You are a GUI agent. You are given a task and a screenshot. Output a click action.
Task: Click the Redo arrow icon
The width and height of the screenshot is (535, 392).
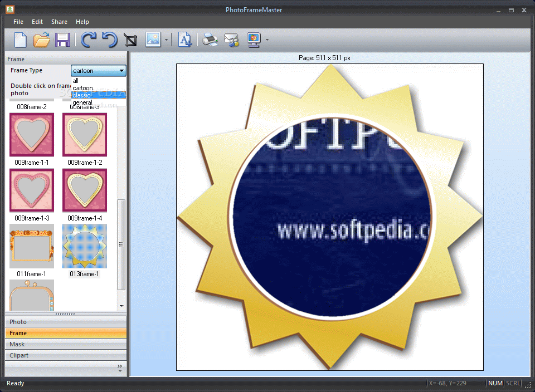(89, 40)
